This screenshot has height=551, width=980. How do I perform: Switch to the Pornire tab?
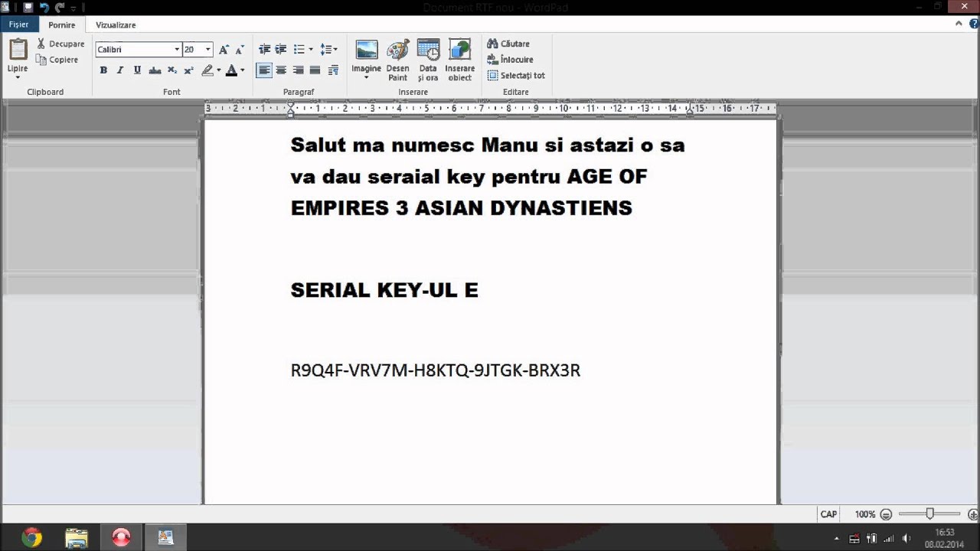click(62, 24)
